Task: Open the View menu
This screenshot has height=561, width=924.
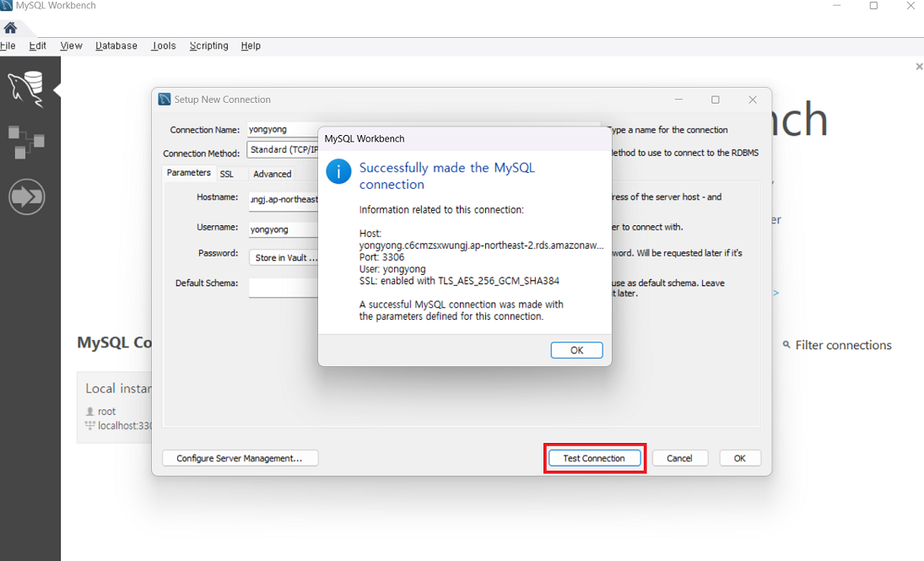Action: [x=71, y=46]
